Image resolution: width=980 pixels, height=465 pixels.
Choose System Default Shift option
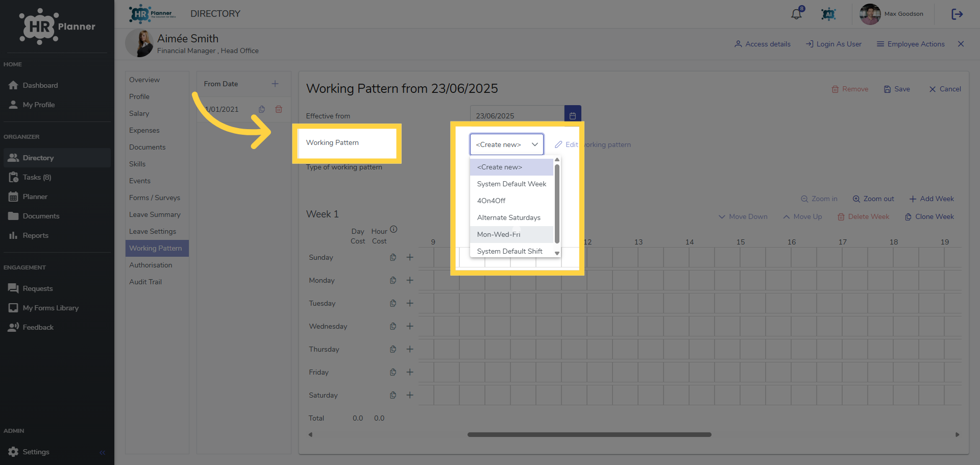tap(511, 251)
